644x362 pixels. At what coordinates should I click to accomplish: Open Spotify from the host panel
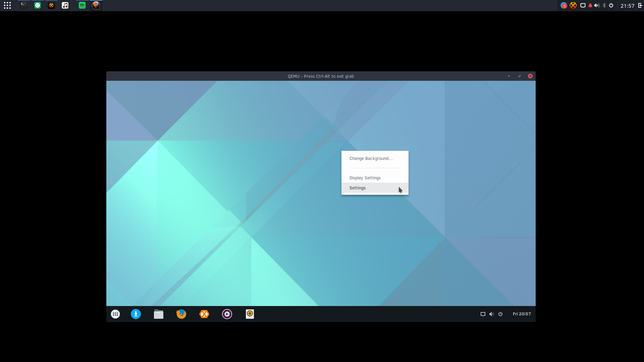point(82,5)
